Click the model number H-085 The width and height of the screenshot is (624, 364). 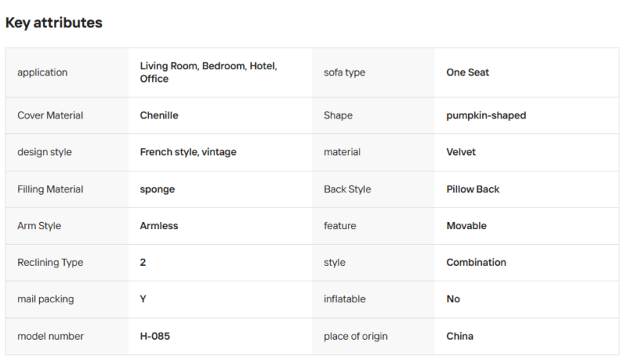154,337
